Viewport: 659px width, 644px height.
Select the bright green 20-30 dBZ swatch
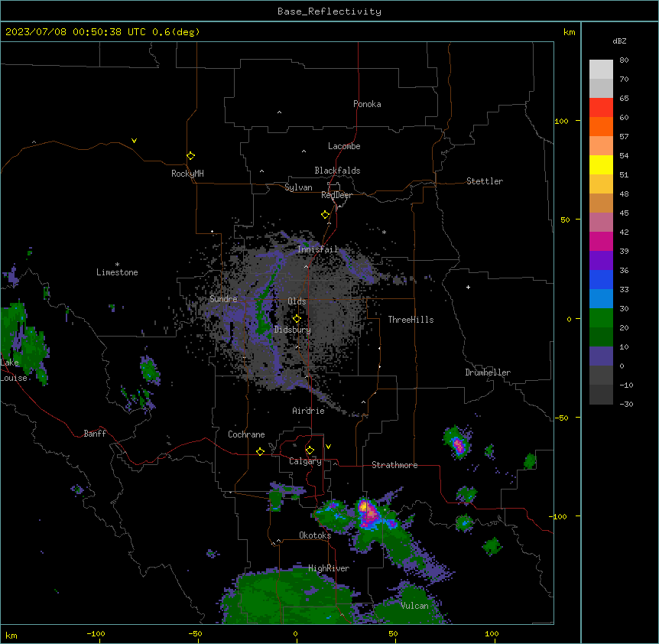[x=601, y=318]
